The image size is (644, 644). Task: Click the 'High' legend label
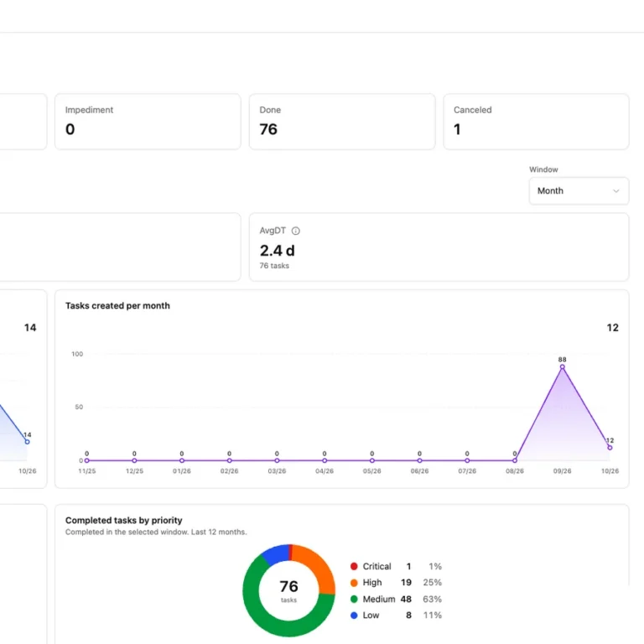pos(372,583)
